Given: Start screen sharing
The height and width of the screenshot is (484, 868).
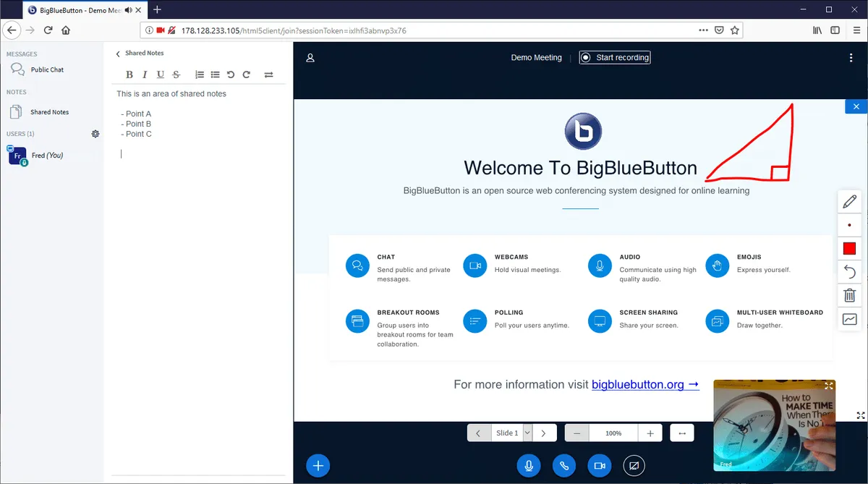Looking at the screenshot, I should pyautogui.click(x=634, y=466).
